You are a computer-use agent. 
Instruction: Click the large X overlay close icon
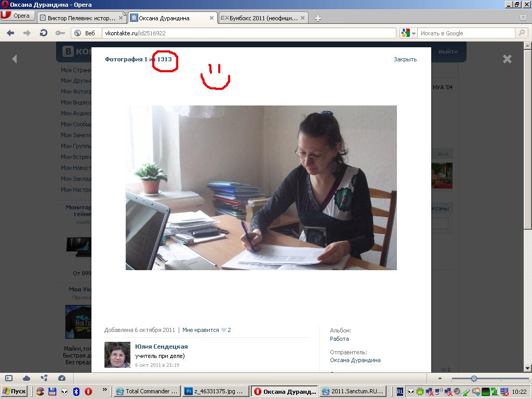point(507,59)
